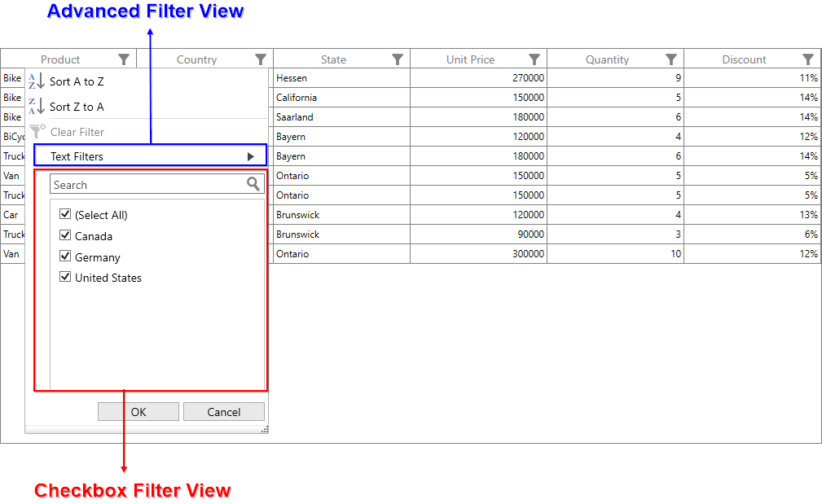
Task: Open the Country column filter
Action: pos(260,59)
